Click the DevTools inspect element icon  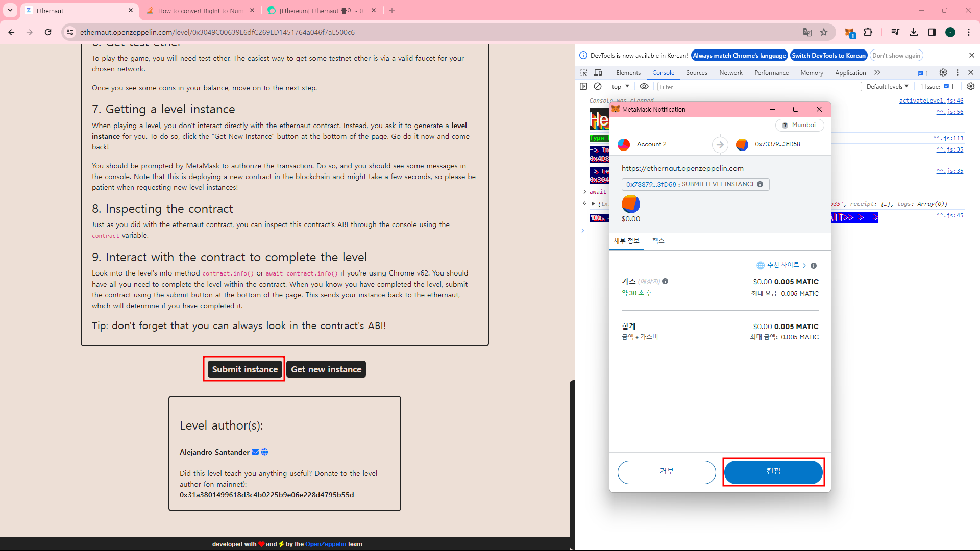click(583, 73)
